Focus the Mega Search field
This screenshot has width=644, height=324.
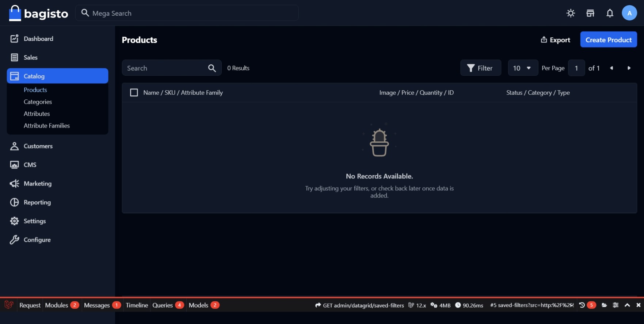point(187,13)
